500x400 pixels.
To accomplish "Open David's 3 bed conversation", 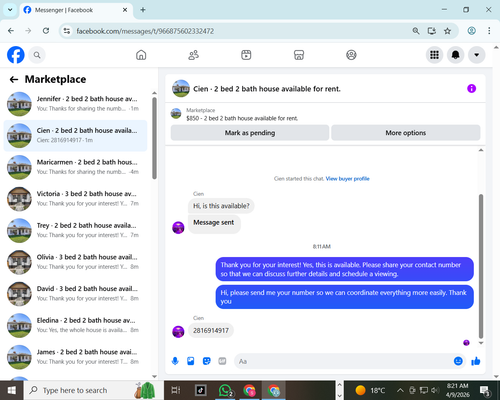I will [75, 294].
